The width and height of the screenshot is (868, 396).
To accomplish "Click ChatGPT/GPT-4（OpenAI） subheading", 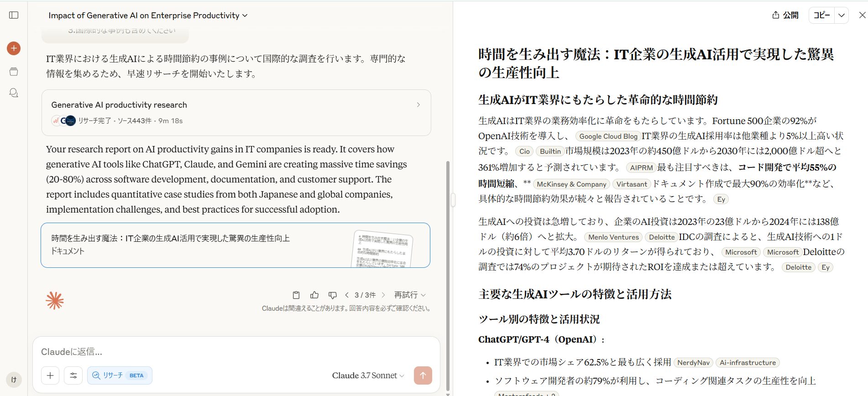I will point(541,339).
